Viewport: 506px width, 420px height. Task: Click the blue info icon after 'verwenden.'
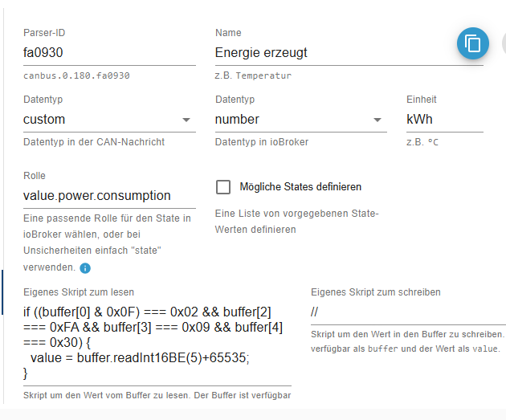tap(85, 267)
